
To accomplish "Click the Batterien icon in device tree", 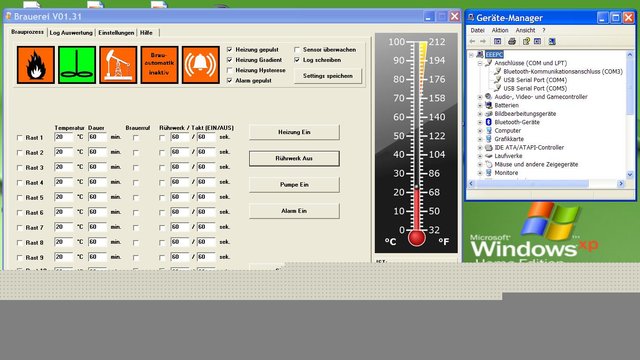I will 489,105.
